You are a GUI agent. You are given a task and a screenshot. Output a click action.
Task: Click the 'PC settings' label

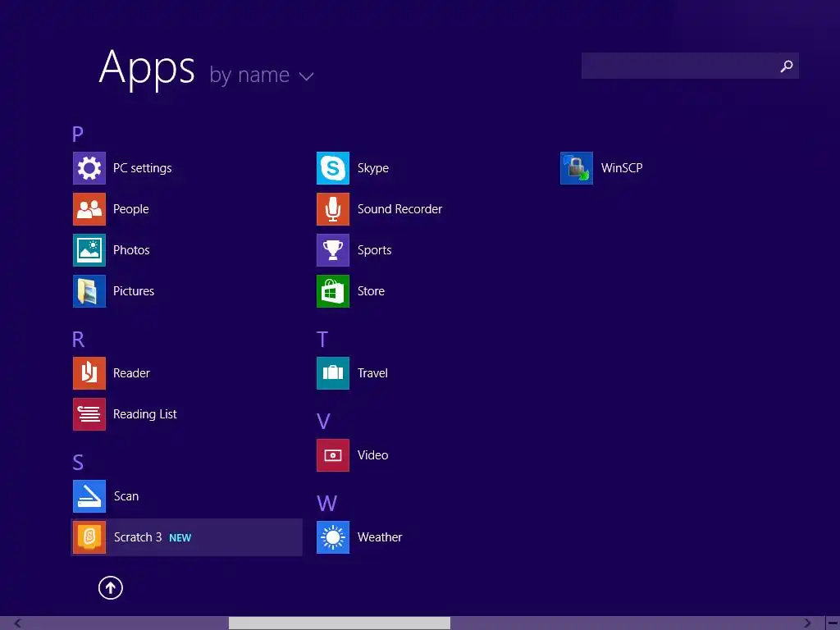[x=143, y=168]
